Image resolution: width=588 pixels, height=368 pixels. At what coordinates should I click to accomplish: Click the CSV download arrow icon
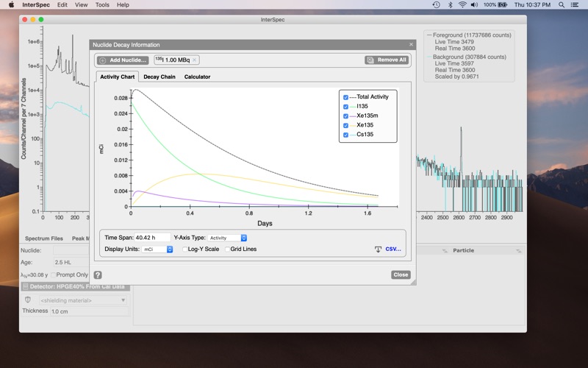378,250
